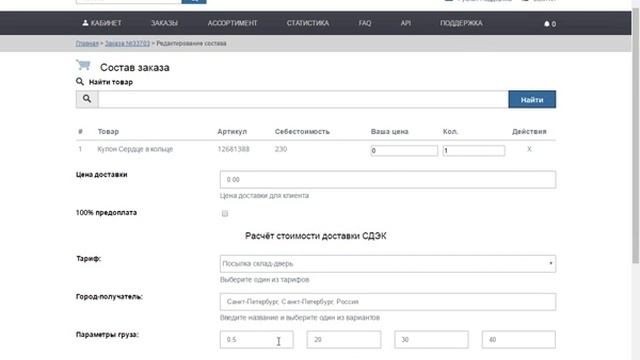
Task: Focus the product search input field
Action: click(303, 99)
